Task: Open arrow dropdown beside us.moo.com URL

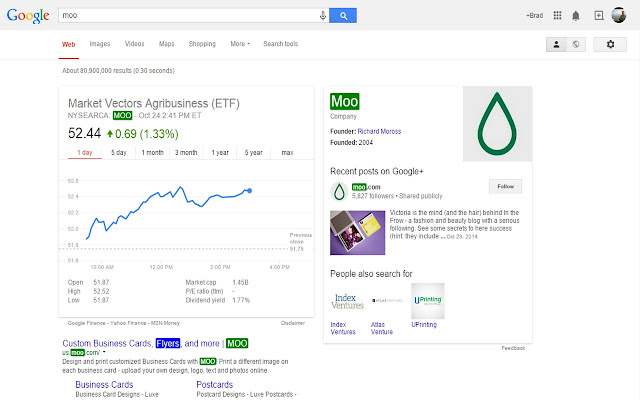Action: (104, 352)
